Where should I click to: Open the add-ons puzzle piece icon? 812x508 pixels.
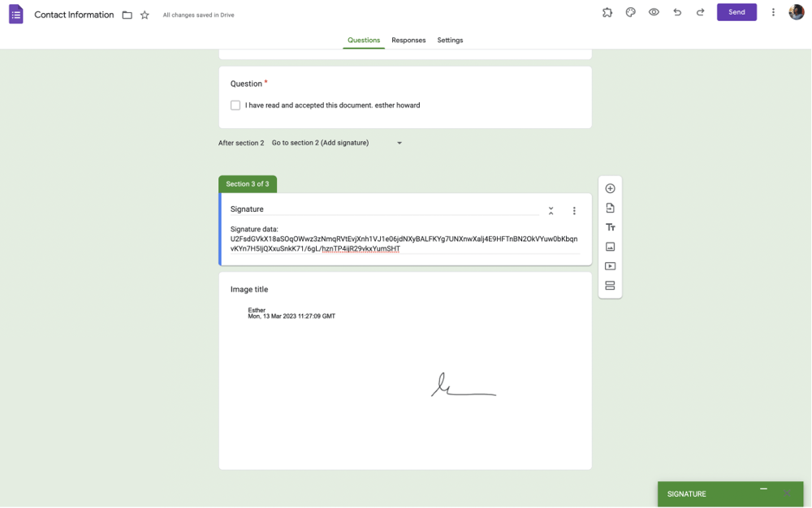click(x=607, y=12)
